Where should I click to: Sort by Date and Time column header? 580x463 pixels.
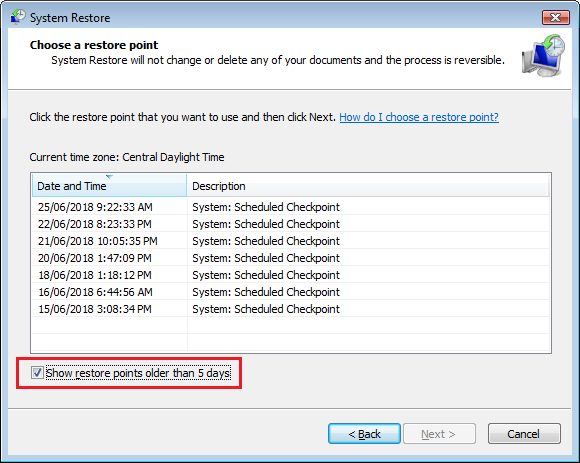[x=109, y=186]
